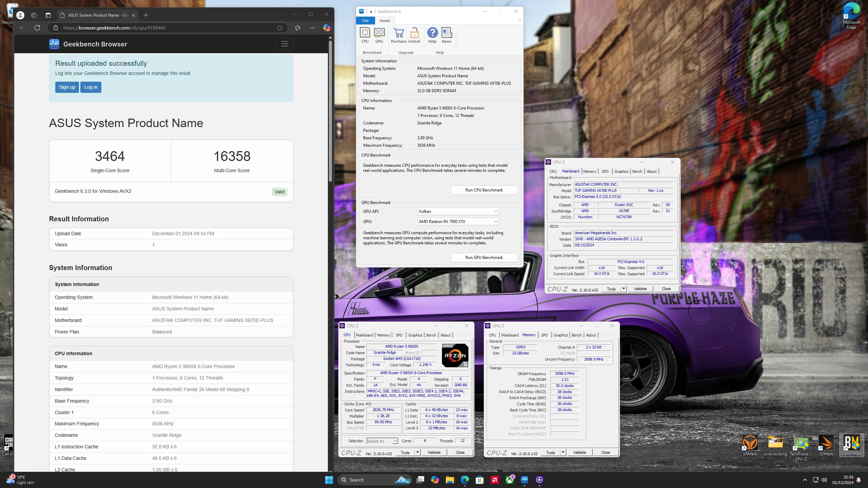Open Geekbench 6 quick access toolbar dropdown
Image resolution: width=868 pixels, height=488 pixels.
(x=371, y=12)
